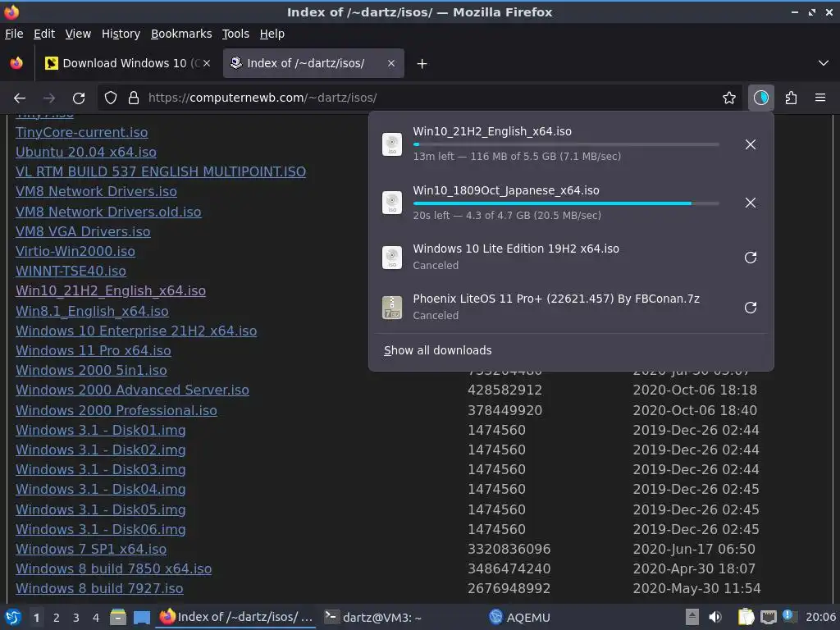The height and width of the screenshot is (630, 840).
Task: Open the network monitor tray icon
Action: point(768,617)
